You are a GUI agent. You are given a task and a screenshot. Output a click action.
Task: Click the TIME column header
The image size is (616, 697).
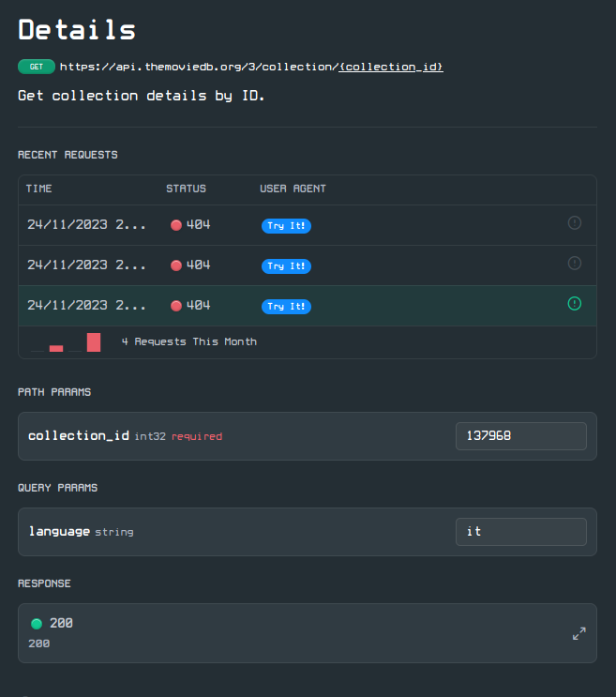coord(39,189)
